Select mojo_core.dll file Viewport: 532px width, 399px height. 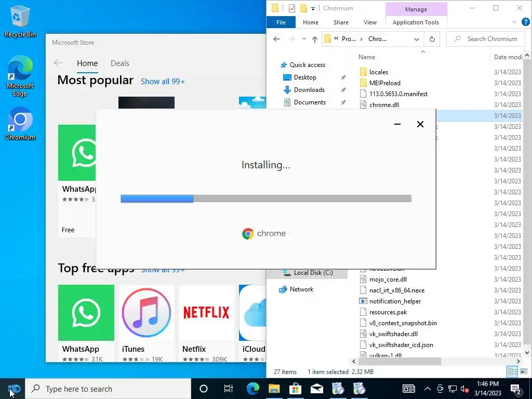coord(388,280)
